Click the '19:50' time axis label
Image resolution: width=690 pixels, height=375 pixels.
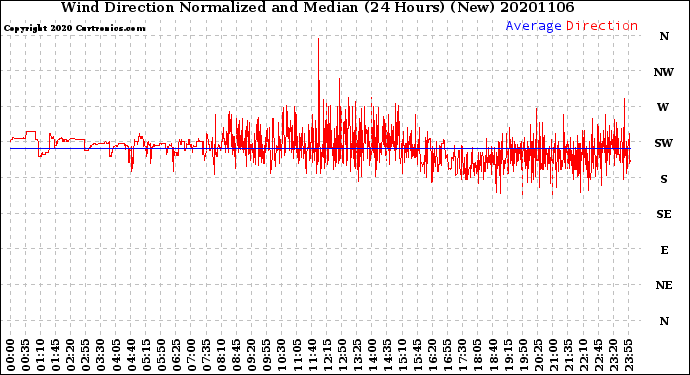[x=523, y=355]
